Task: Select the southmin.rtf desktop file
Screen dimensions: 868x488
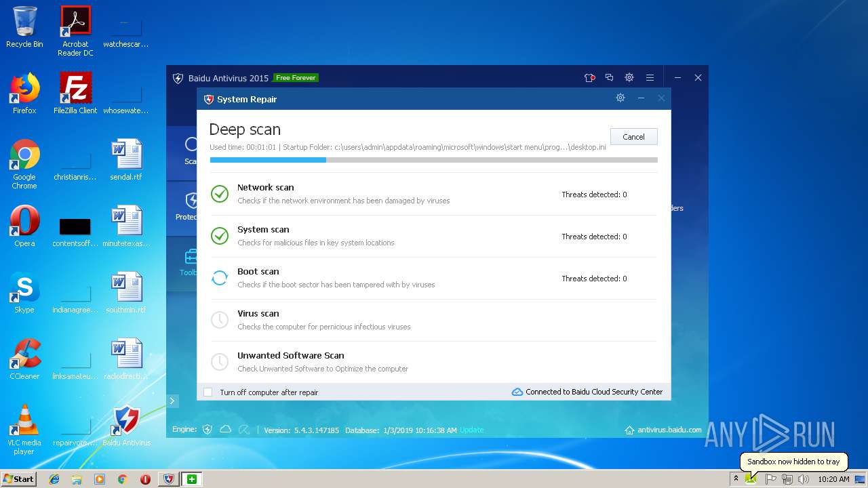Action: tap(126, 293)
